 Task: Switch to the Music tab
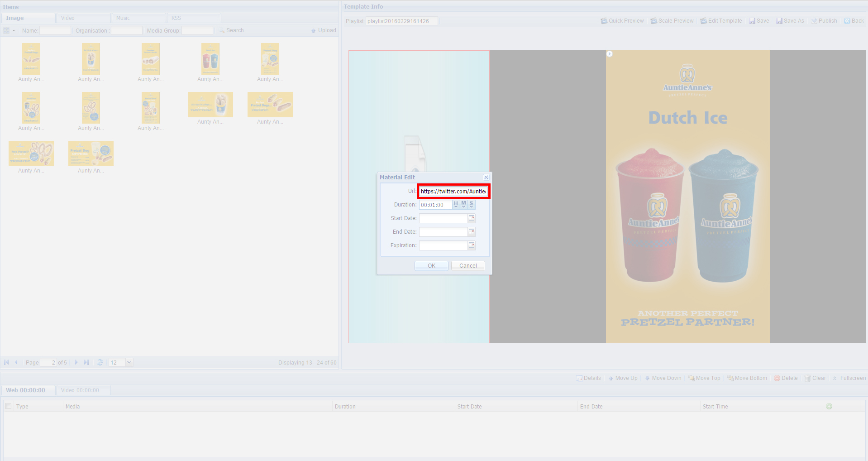click(x=139, y=18)
